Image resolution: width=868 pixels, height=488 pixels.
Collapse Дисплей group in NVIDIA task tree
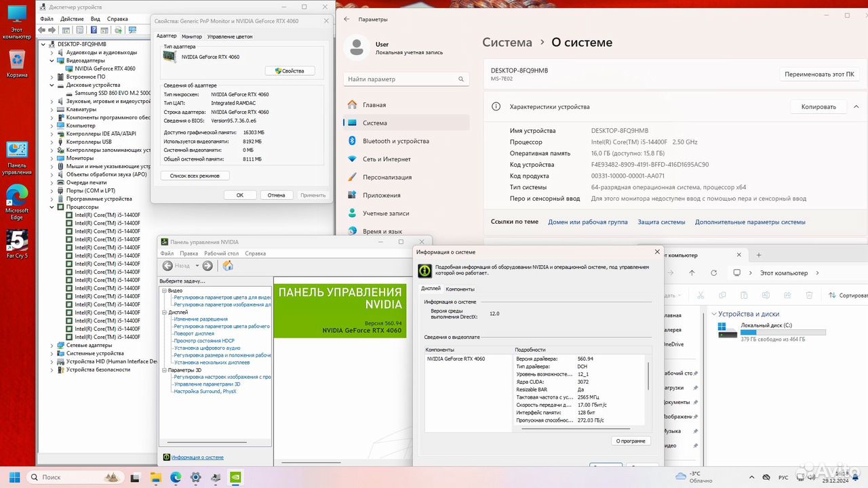click(x=164, y=312)
